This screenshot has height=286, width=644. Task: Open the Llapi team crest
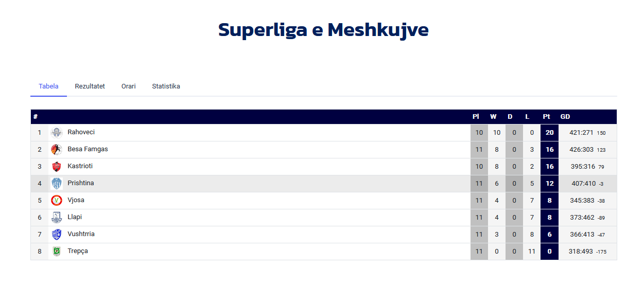[57, 218]
